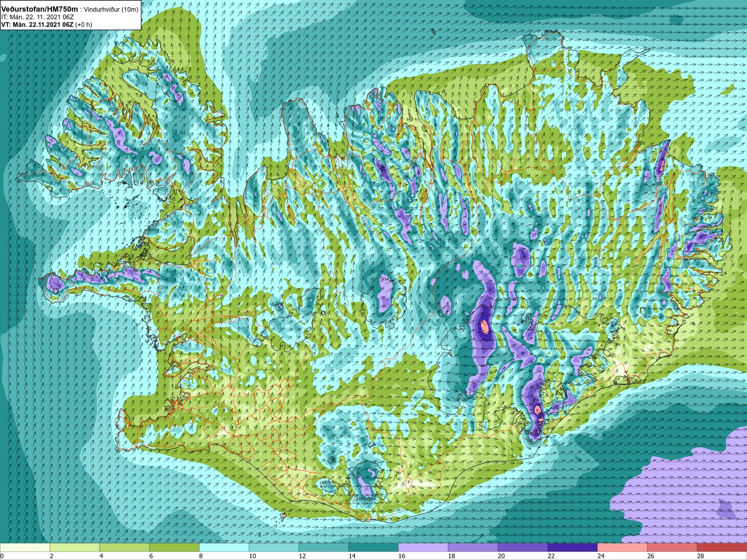Screen dimensions: 747x560
Task: Click the IT: Mán. 22. 11. 2021 06Z line
Action: click(37, 17)
